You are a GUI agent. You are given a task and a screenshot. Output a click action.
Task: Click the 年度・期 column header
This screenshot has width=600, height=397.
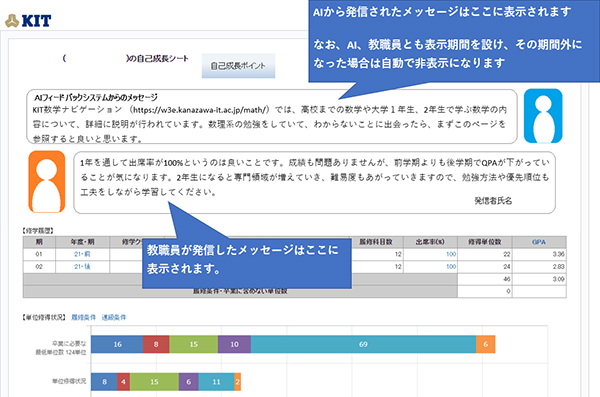click(x=82, y=242)
